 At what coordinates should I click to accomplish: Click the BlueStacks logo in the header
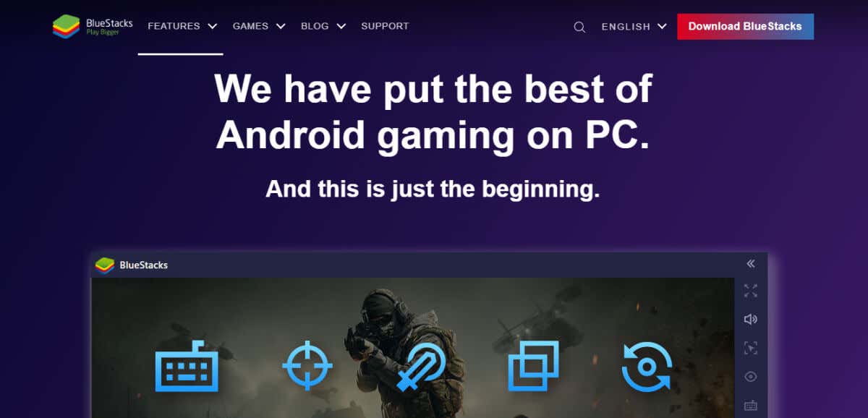[93, 26]
